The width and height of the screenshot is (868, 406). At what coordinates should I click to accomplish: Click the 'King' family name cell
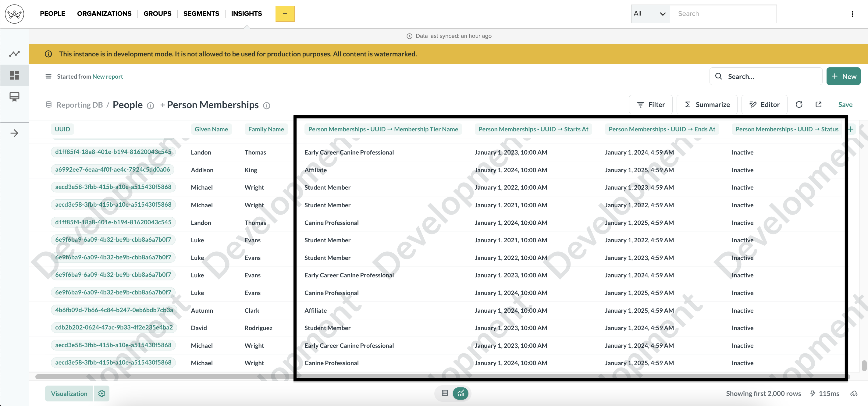point(251,170)
